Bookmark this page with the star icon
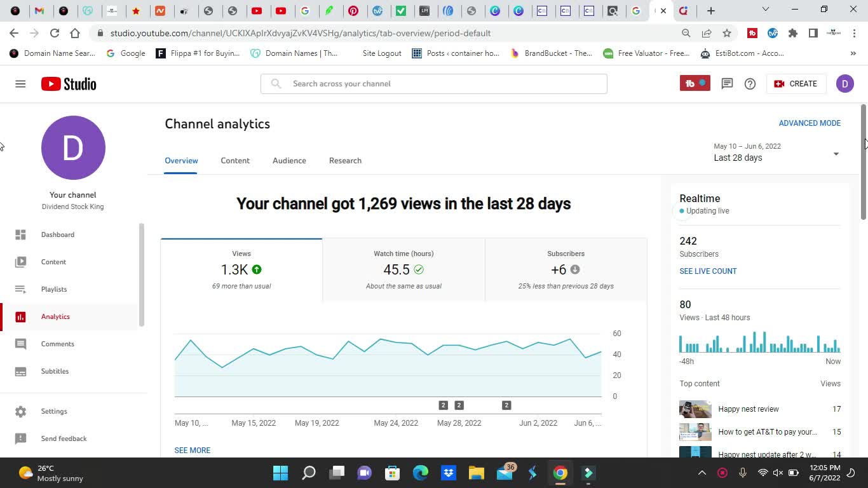Image resolution: width=868 pixels, height=488 pixels. click(x=727, y=33)
